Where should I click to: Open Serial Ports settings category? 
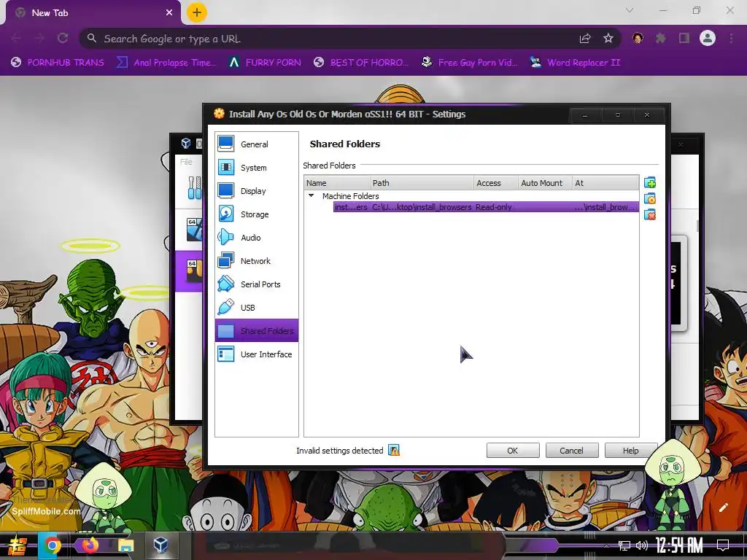point(256,284)
